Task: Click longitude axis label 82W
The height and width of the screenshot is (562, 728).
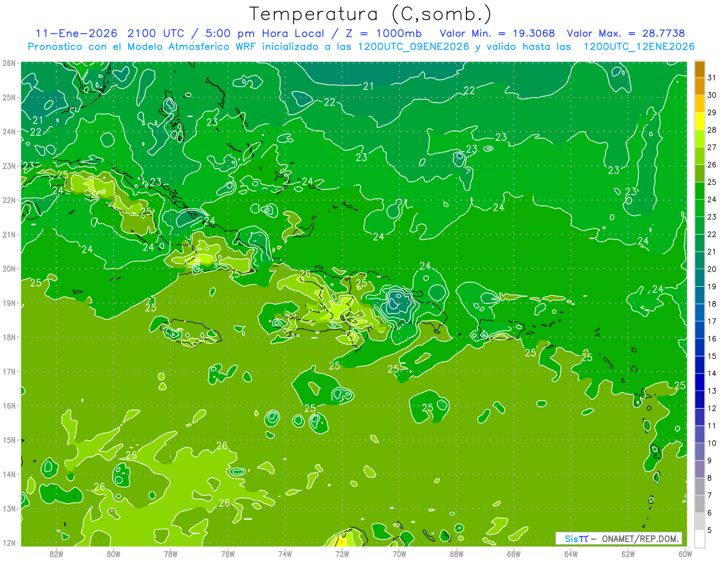Action: pyautogui.click(x=56, y=554)
